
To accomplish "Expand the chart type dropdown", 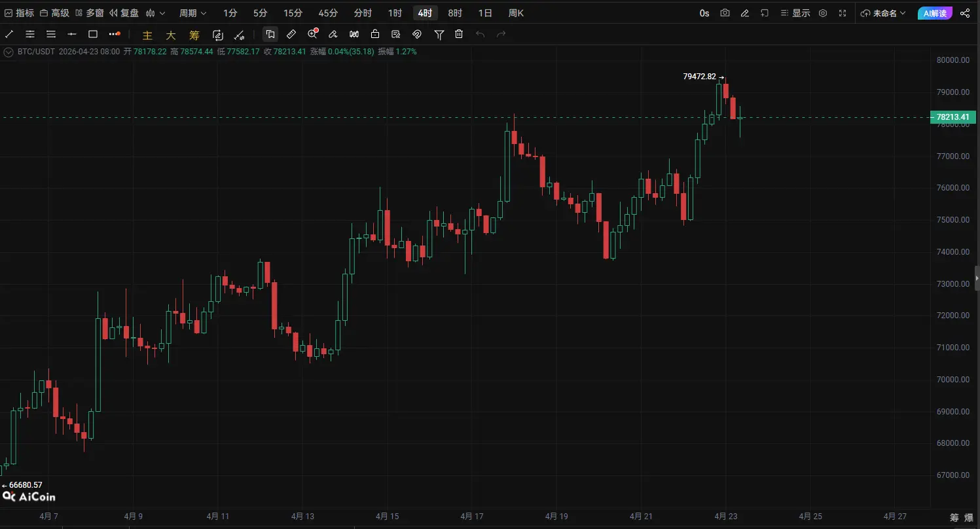I will 156,13.
